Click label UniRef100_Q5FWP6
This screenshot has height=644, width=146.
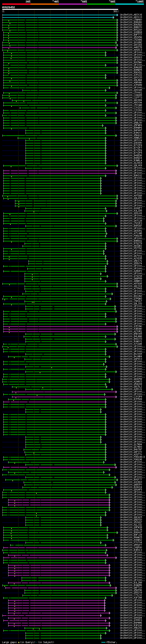(x=131, y=125)
